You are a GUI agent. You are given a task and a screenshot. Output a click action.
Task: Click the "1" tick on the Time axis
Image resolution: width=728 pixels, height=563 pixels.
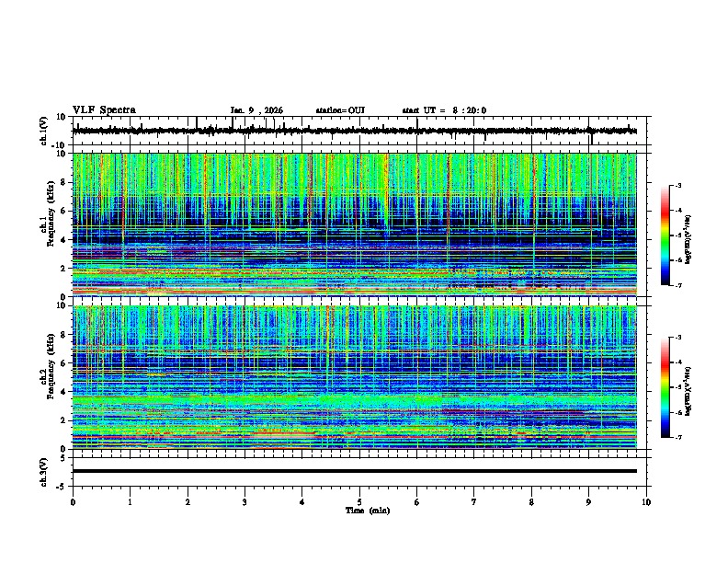tap(130, 502)
